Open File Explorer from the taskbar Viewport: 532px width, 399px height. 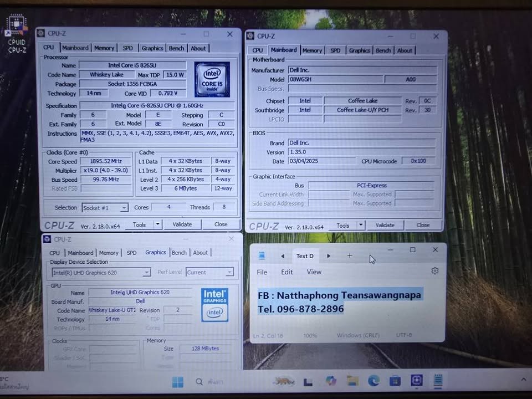(352, 381)
